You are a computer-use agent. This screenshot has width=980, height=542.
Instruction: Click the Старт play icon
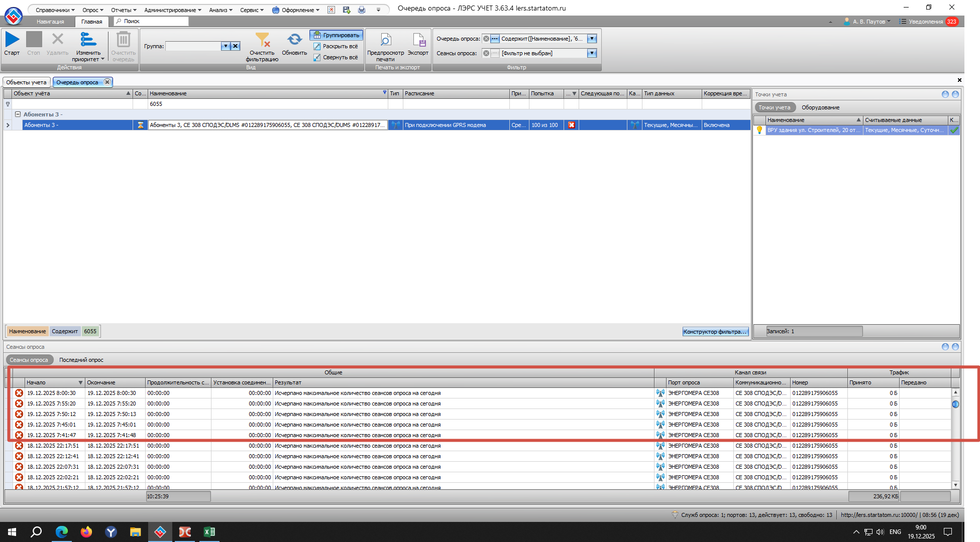[x=12, y=40]
